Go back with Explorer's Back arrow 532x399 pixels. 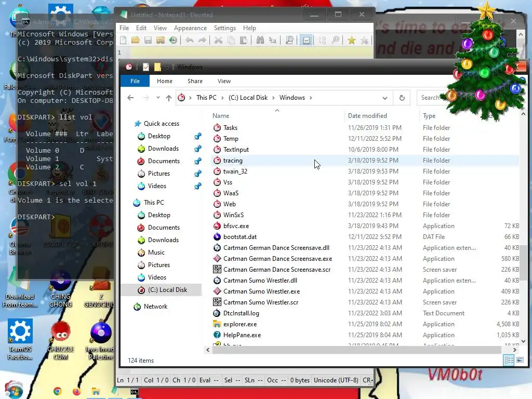point(130,98)
